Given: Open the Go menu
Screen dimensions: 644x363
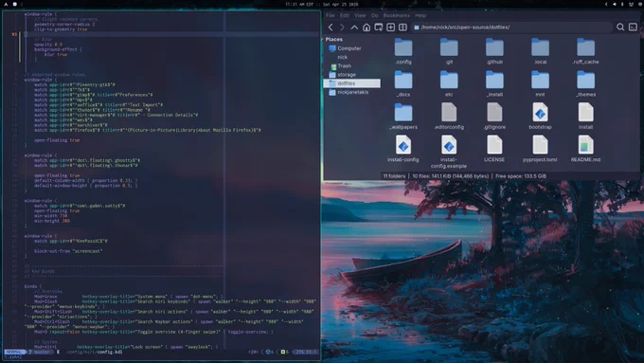Looking at the screenshot, I should (375, 15).
